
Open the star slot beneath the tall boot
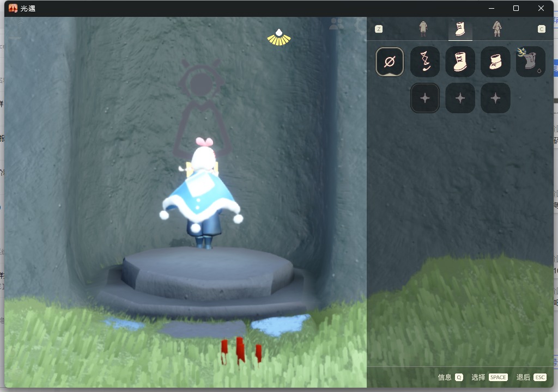click(460, 98)
